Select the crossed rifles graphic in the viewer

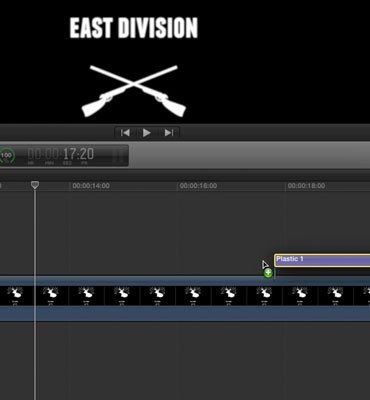tap(134, 91)
